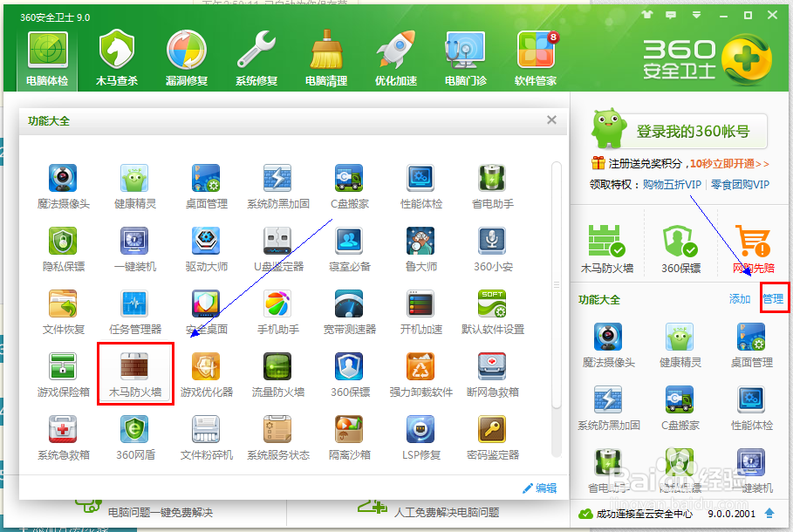
Task: Open 开机加速 tool
Action: pos(421,312)
